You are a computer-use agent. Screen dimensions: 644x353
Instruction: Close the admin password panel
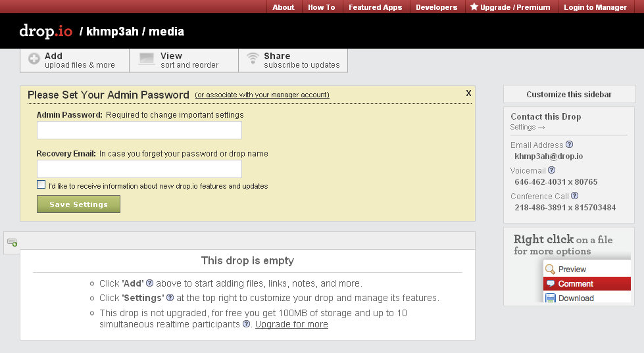(x=468, y=93)
